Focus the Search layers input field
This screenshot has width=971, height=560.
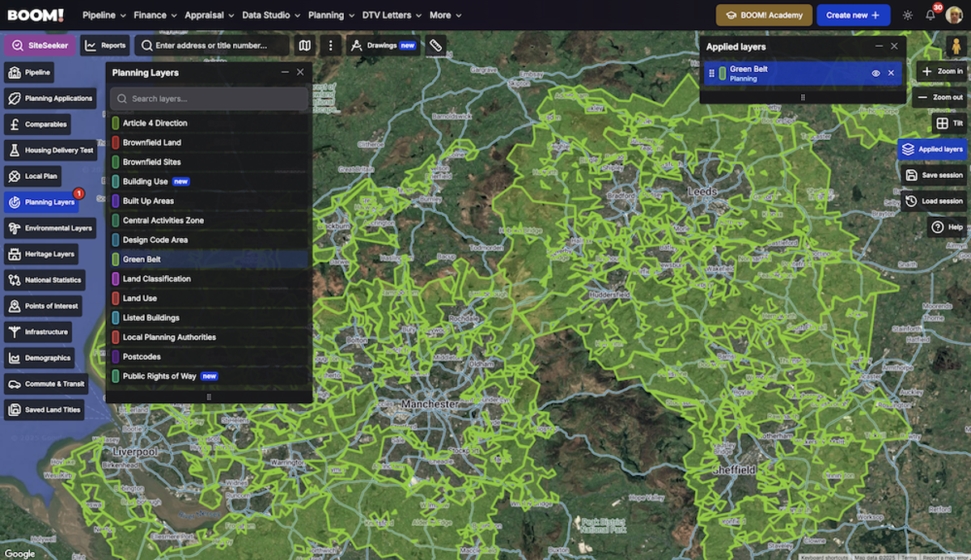[209, 99]
